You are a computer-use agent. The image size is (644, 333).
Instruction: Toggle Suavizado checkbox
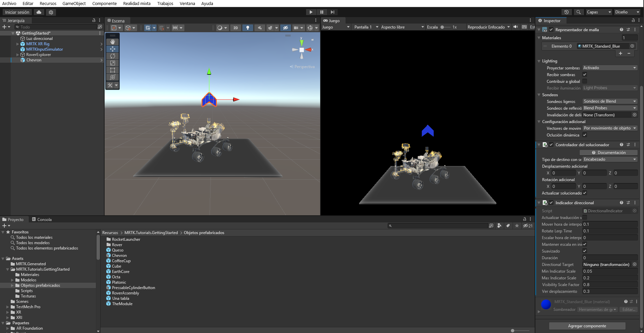pyautogui.click(x=585, y=251)
